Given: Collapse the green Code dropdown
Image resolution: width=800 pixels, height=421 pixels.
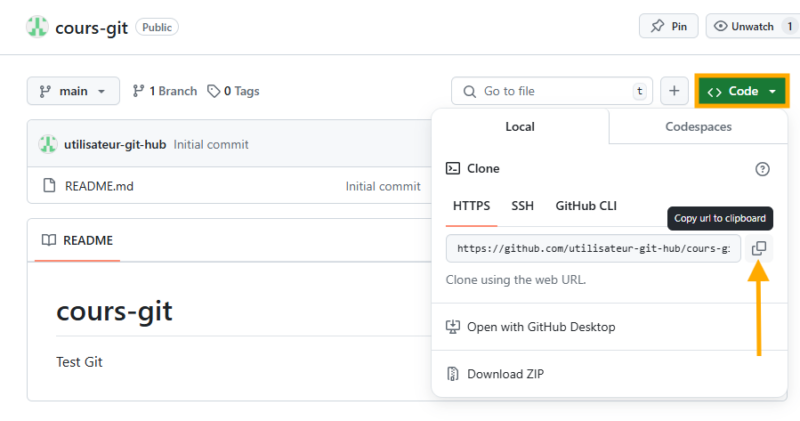Looking at the screenshot, I should pyautogui.click(x=742, y=91).
